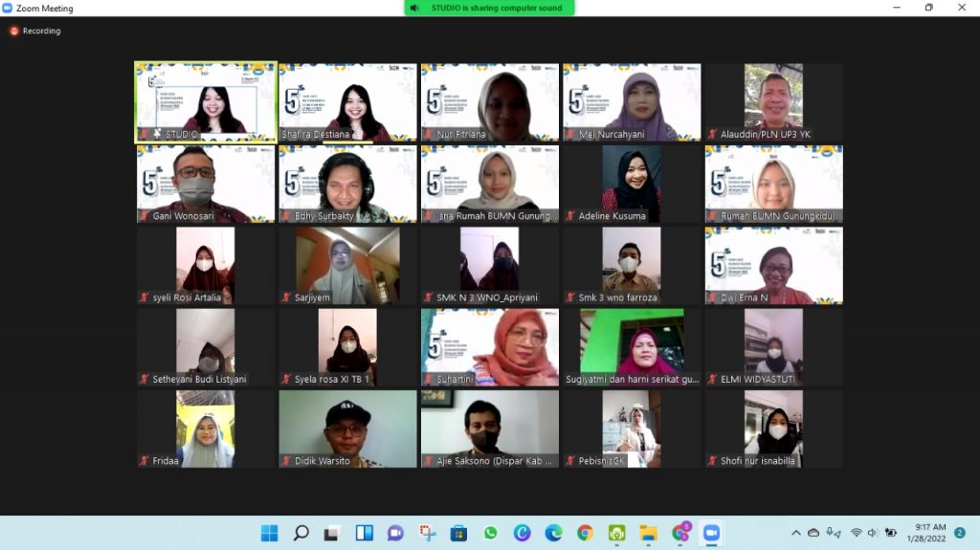
Task: Open the Zoom app in the taskbar
Action: 710,533
